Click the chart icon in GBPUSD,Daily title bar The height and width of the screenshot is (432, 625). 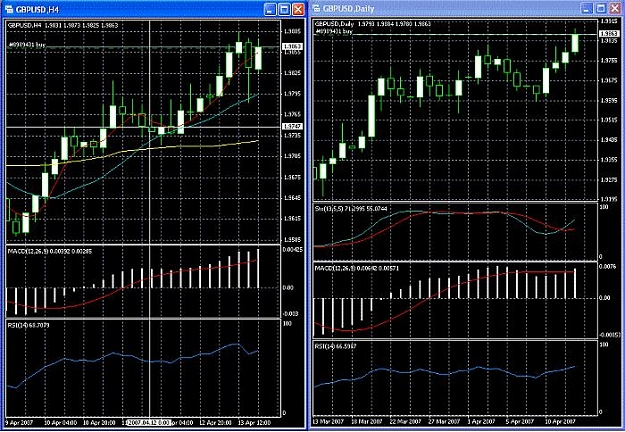click(316, 8)
